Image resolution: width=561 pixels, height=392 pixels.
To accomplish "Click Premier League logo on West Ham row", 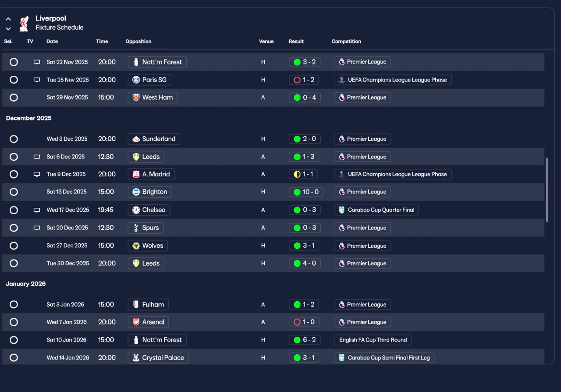I will [x=341, y=97].
